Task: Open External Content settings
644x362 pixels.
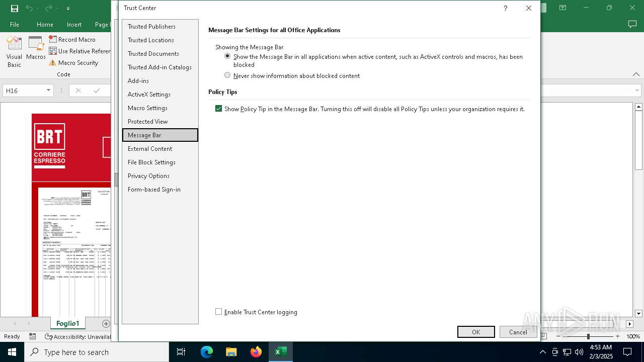Action: coord(160,148)
